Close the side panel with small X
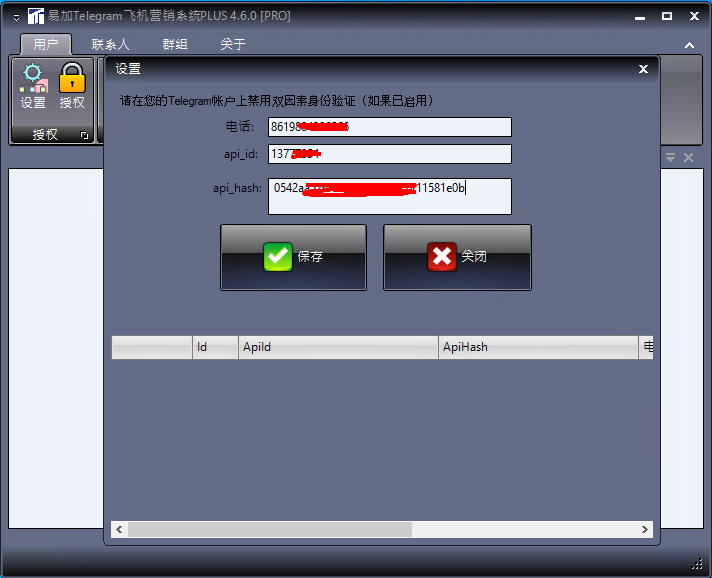The height and width of the screenshot is (578, 712). coord(688,158)
